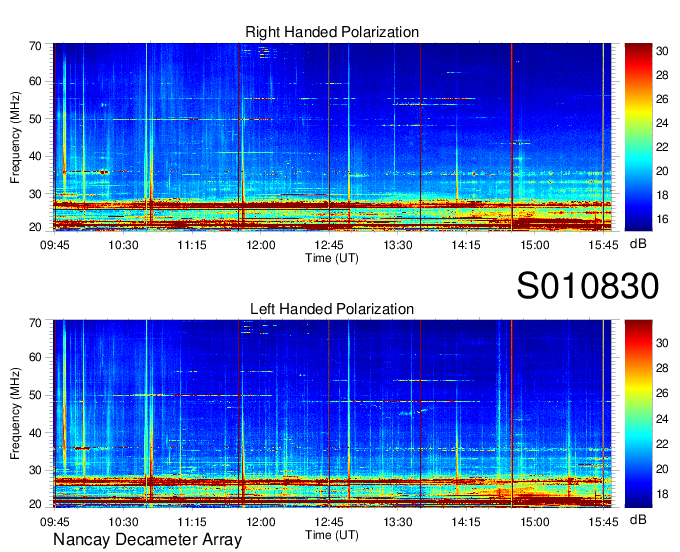Click the dB unit label of Left Handed color bar
The image size is (680, 552).
point(638,519)
